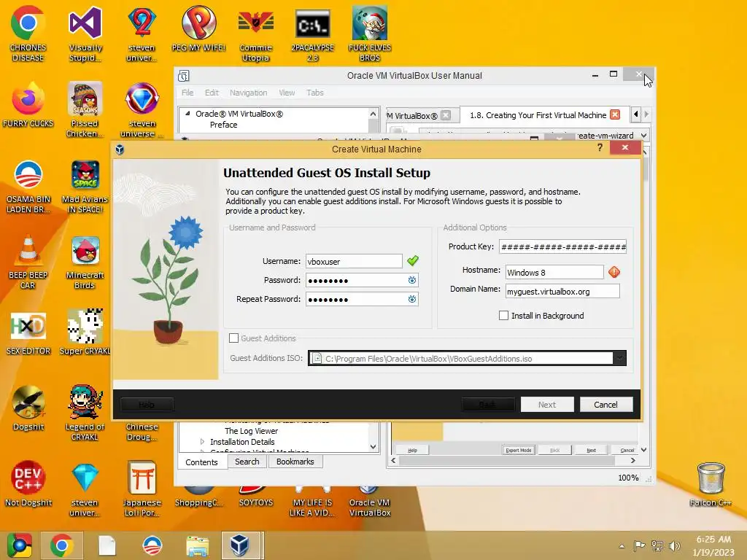Click the Hostname input field

pyautogui.click(x=554, y=273)
